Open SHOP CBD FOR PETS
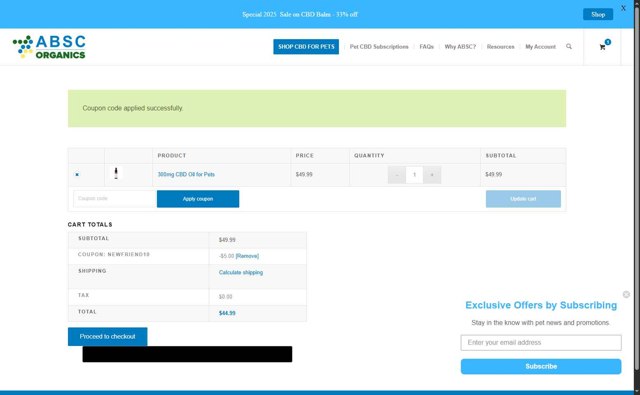Screen dimensions: 640x395 click(x=306, y=47)
